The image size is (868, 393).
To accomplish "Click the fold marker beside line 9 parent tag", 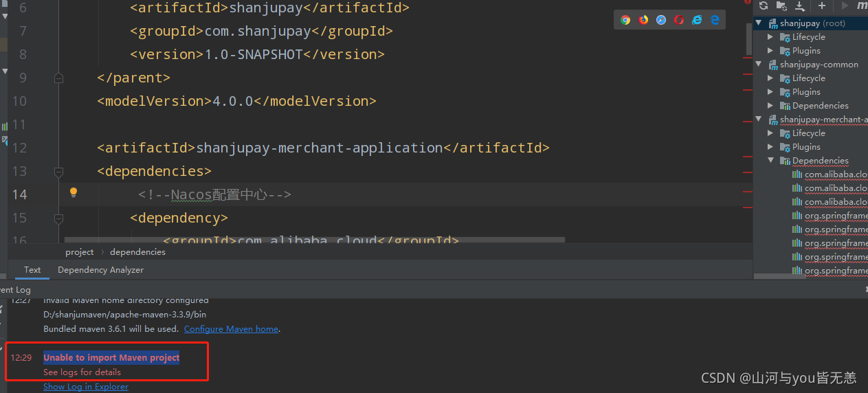I will (x=58, y=78).
